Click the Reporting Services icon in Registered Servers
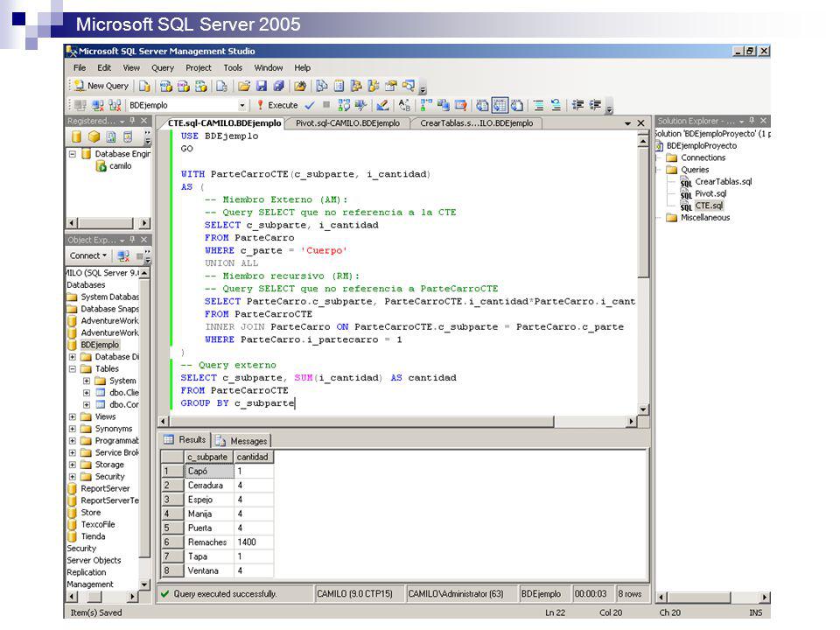 (111, 136)
